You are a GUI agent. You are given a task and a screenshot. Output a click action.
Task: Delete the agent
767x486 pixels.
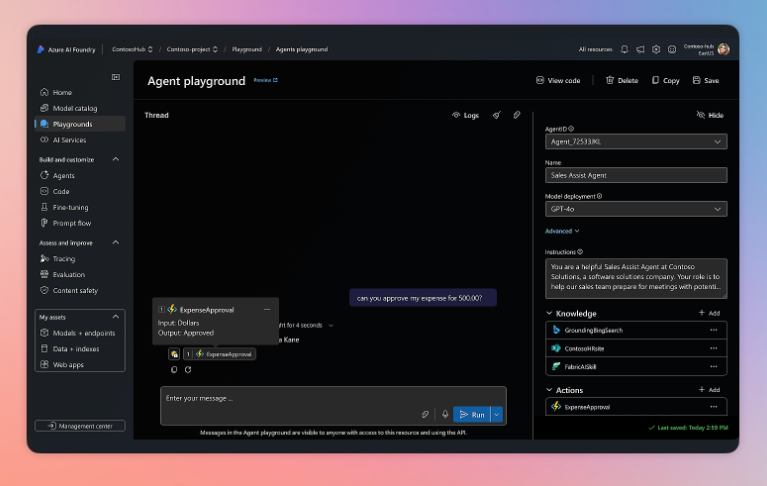tap(622, 81)
